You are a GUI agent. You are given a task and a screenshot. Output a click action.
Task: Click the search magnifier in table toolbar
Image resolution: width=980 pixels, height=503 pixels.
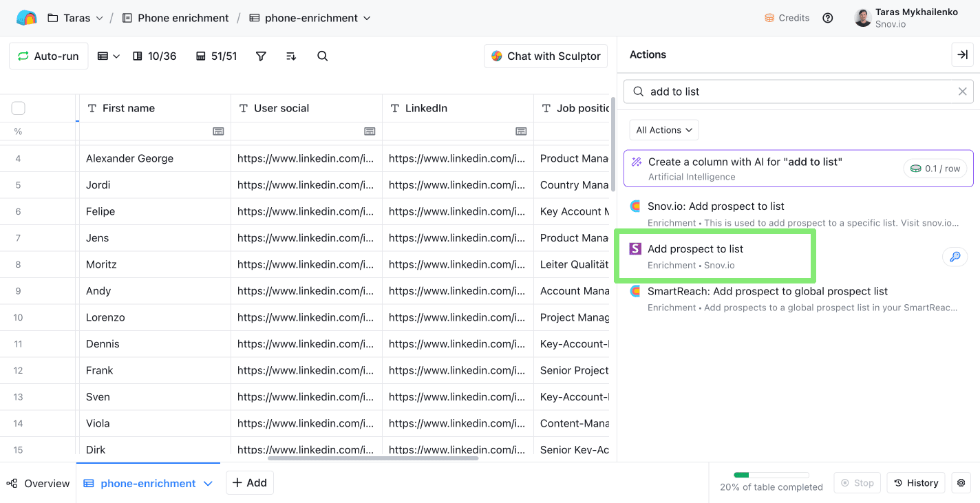(322, 56)
